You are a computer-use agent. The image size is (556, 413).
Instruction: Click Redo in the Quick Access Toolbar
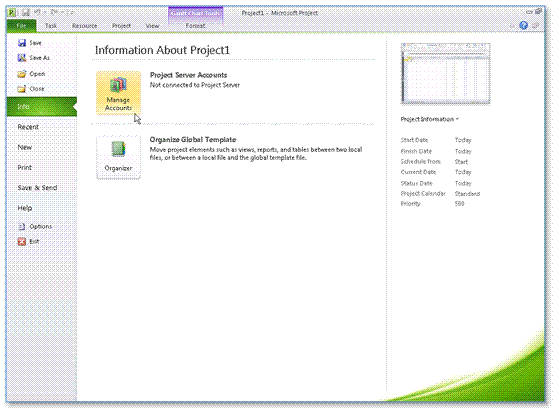pyautogui.click(x=54, y=12)
